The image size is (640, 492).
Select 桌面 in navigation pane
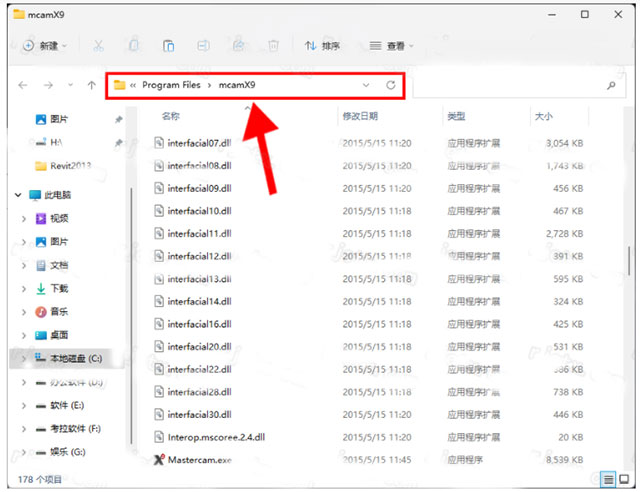52,335
